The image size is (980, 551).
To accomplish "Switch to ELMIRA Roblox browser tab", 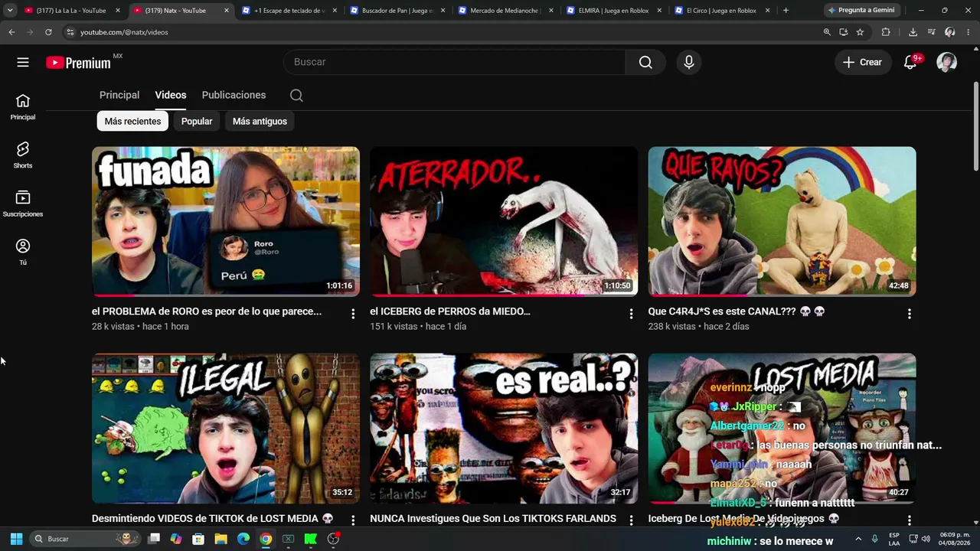I will point(614,11).
